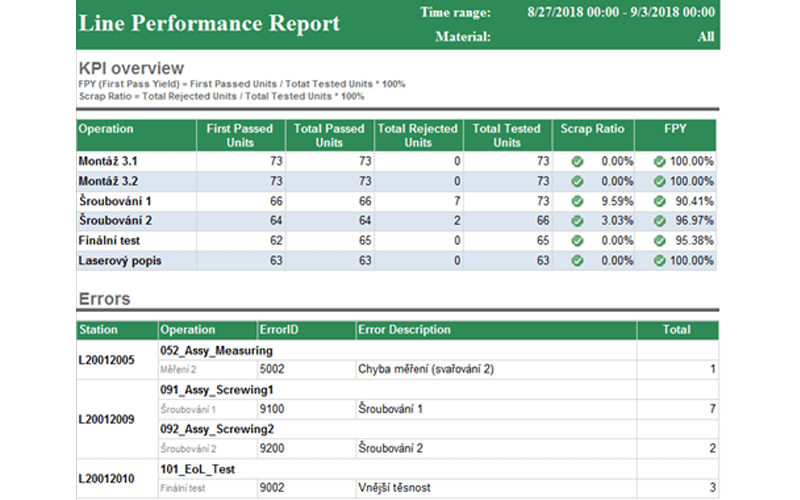Screen dimensions: 800x500
Task: Click the Laserový popis Scrap Ratio icon
Action: [577, 261]
